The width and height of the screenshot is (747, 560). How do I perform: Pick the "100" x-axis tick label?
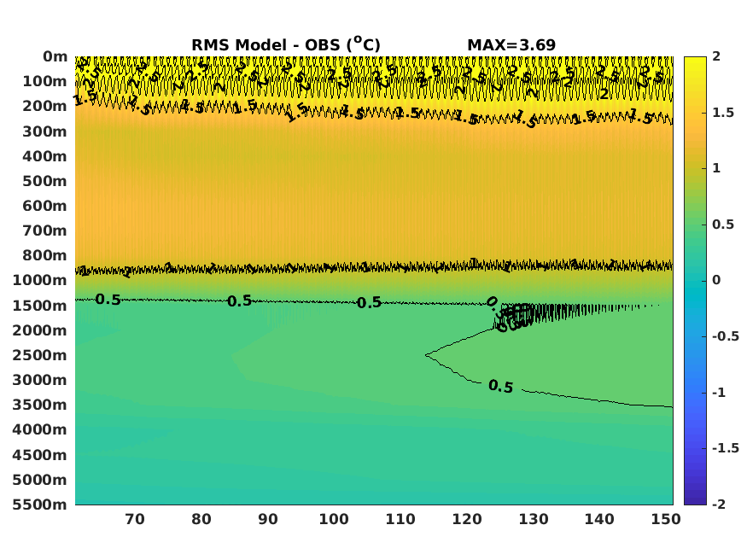pyautogui.click(x=334, y=519)
